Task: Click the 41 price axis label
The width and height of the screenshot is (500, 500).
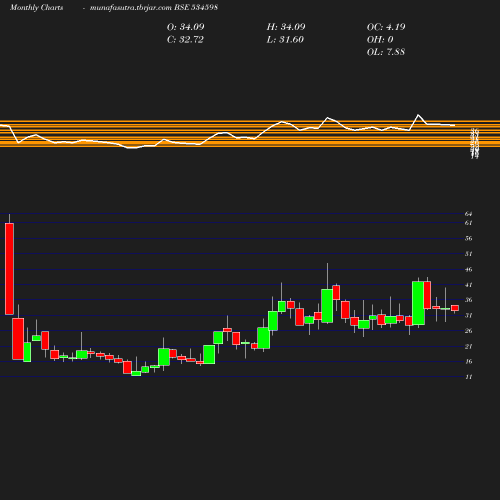Action: (x=468, y=285)
